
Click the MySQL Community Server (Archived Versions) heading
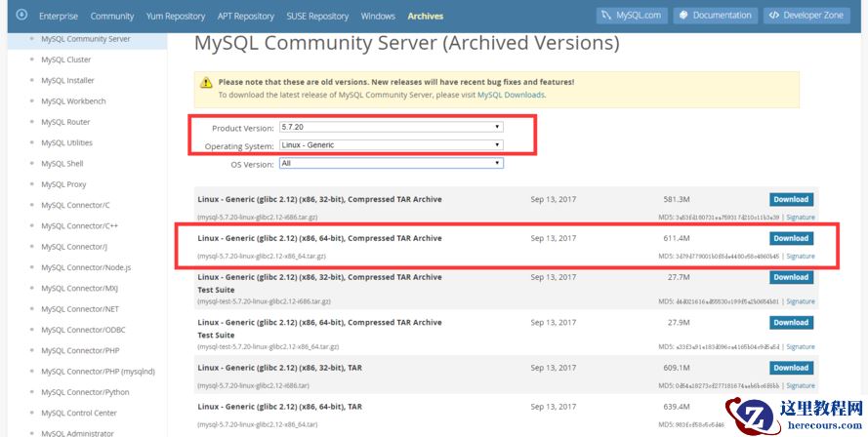pos(406,43)
